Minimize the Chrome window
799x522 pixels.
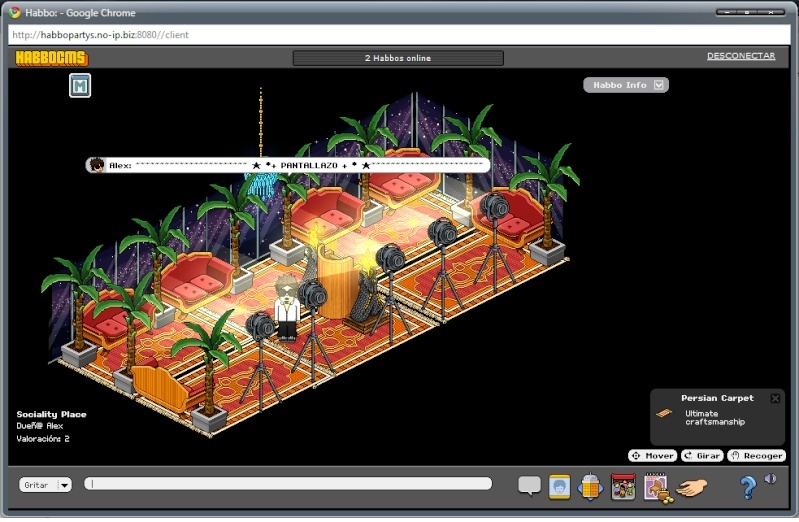[727, 12]
